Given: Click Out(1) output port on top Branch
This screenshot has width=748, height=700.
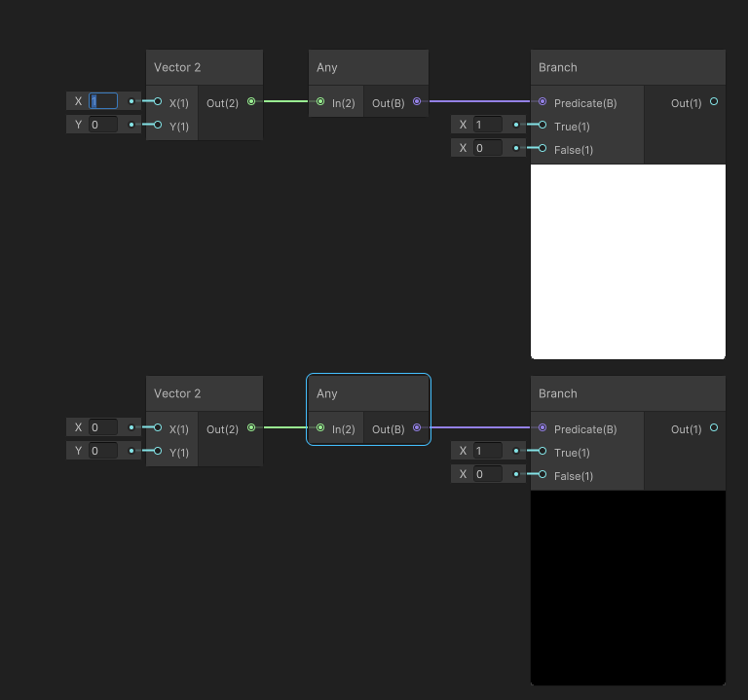Looking at the screenshot, I should pos(714,101).
